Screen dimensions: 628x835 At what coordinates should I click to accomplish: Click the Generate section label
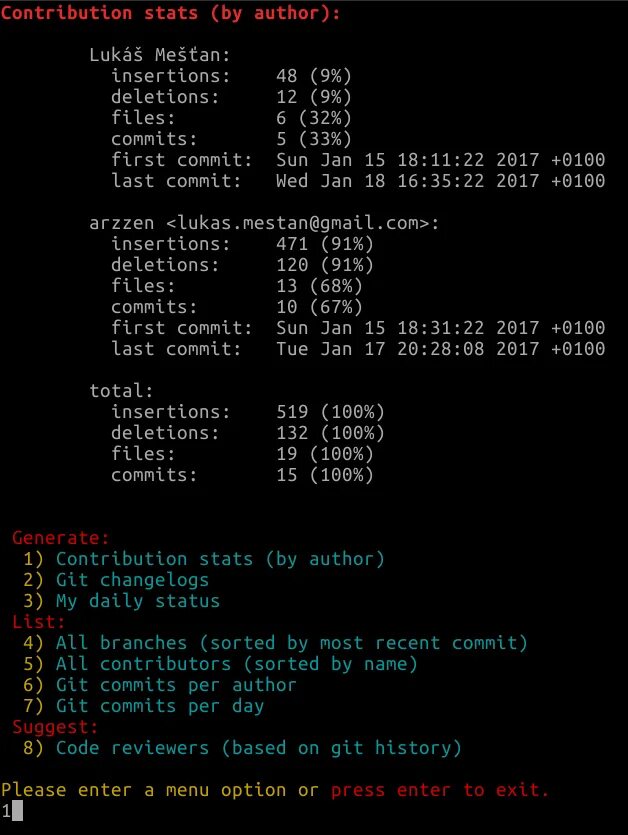61,538
